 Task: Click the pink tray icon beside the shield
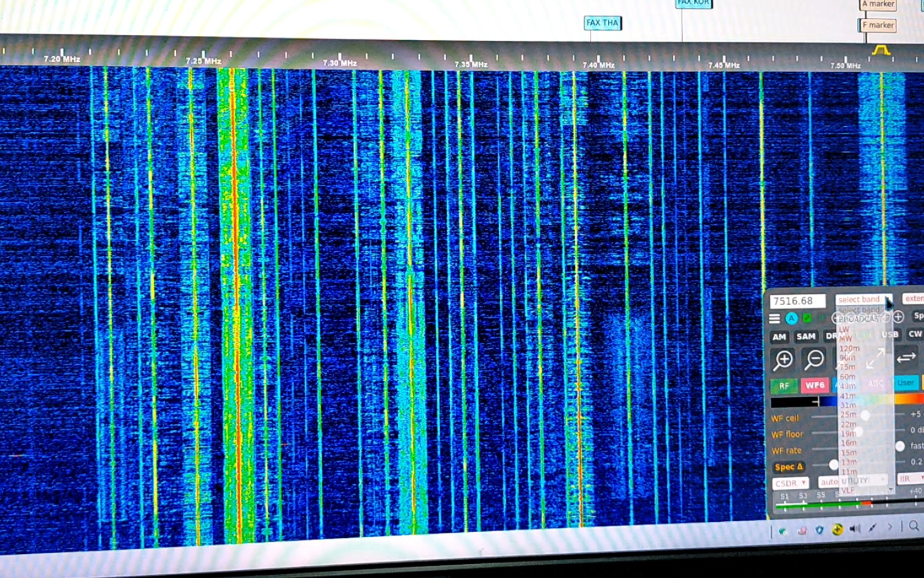point(802,530)
